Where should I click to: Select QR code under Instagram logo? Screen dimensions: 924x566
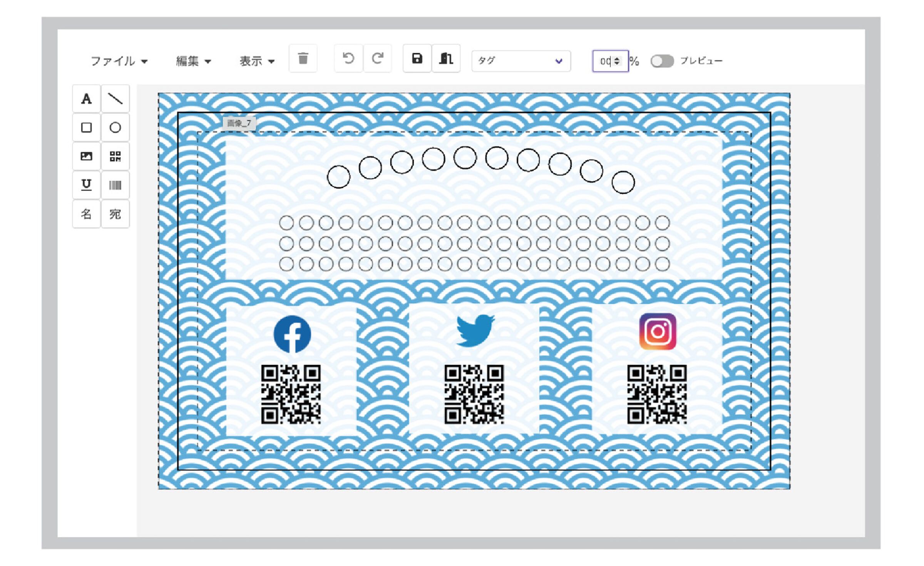pyautogui.click(x=657, y=394)
